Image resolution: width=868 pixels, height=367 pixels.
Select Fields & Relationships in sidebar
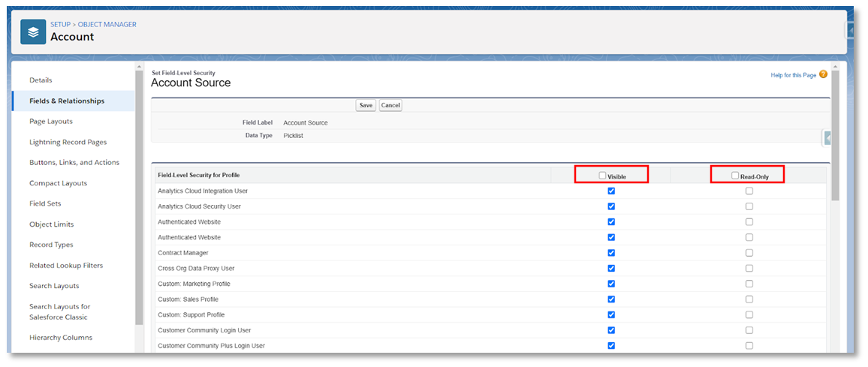click(x=67, y=101)
